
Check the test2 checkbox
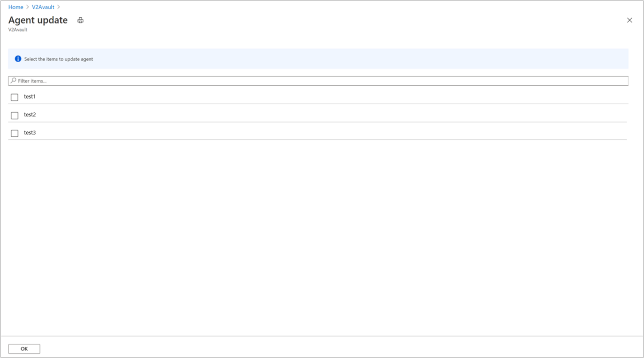click(x=14, y=115)
